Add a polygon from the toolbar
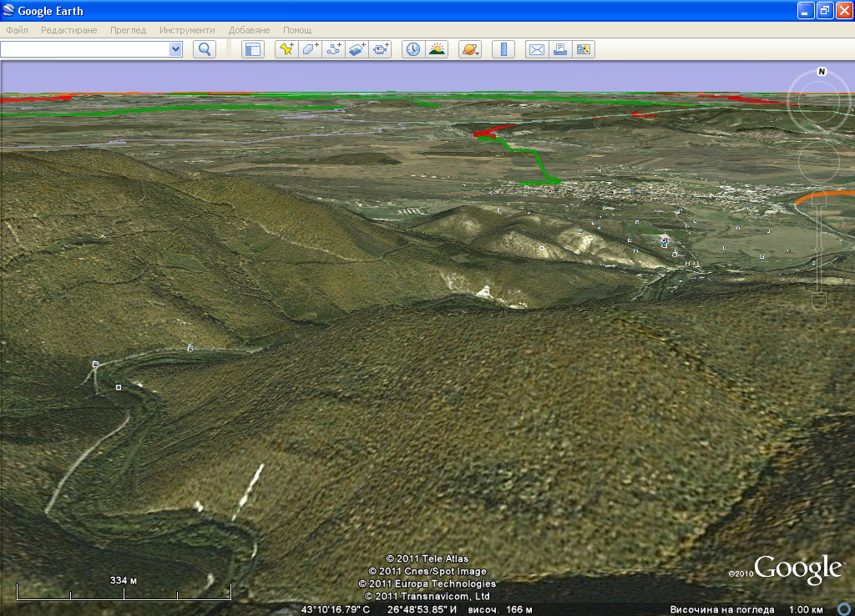 coord(310,49)
